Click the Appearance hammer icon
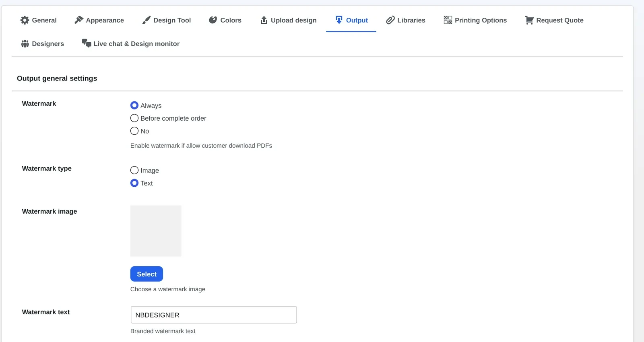644x342 pixels. pos(79,20)
